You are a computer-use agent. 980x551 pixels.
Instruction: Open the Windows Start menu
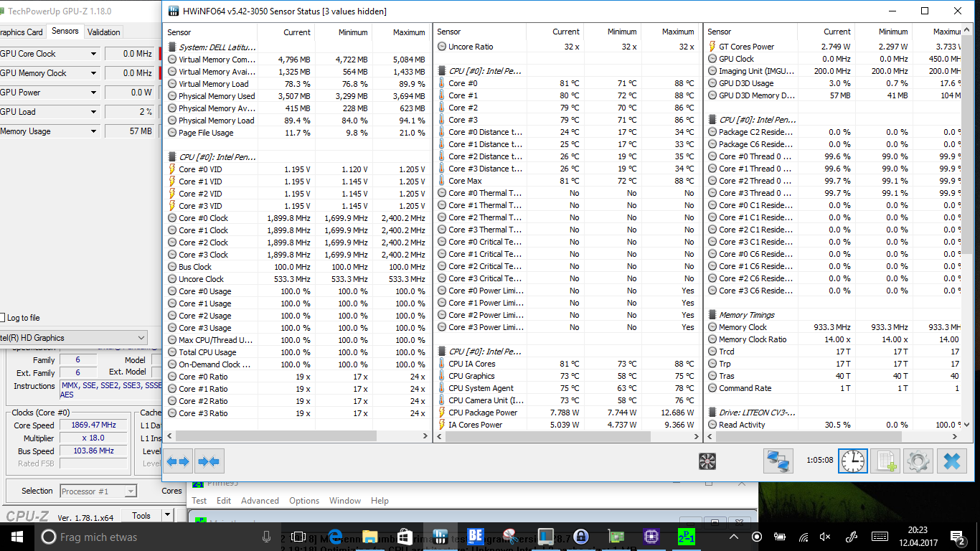[x=16, y=536]
